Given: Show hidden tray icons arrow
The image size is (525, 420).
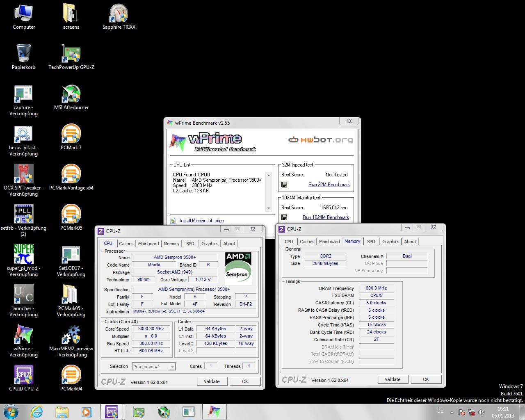Looking at the screenshot, I should 452,412.
